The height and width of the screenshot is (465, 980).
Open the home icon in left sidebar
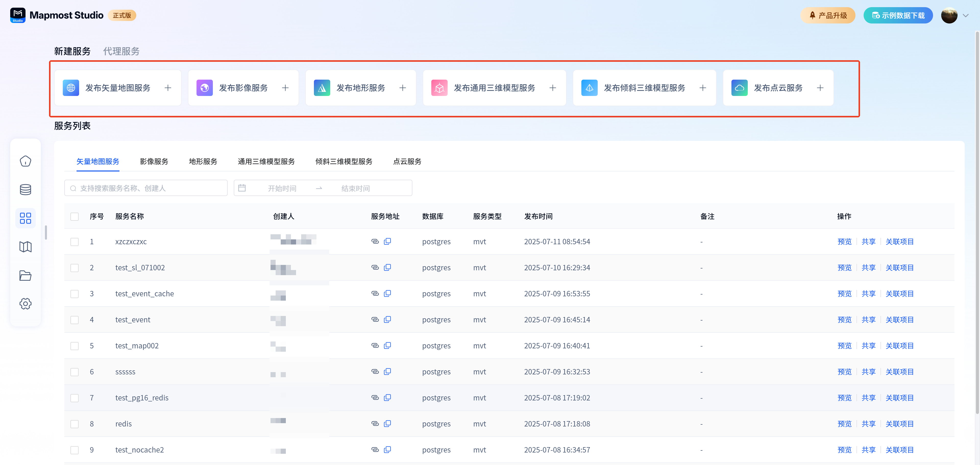click(x=25, y=161)
